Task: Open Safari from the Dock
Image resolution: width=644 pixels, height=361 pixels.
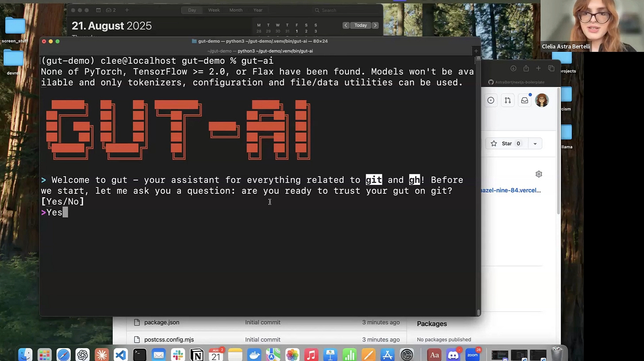Action: click(63, 355)
